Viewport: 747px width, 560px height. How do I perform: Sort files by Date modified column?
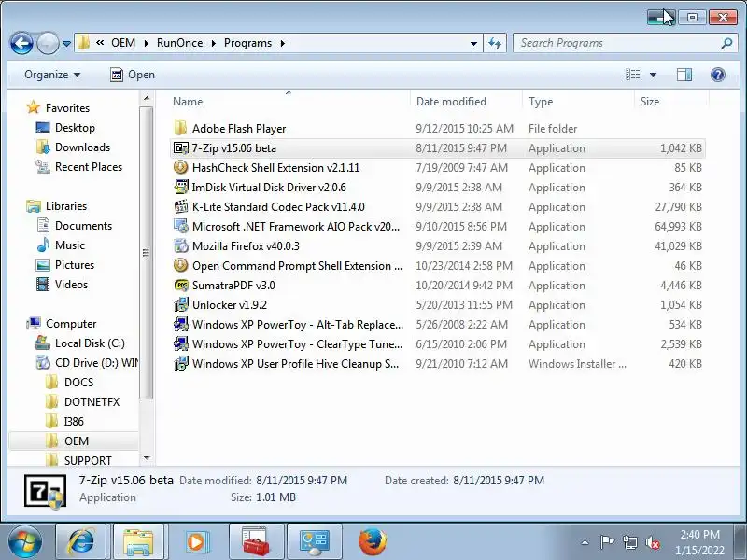(466, 102)
